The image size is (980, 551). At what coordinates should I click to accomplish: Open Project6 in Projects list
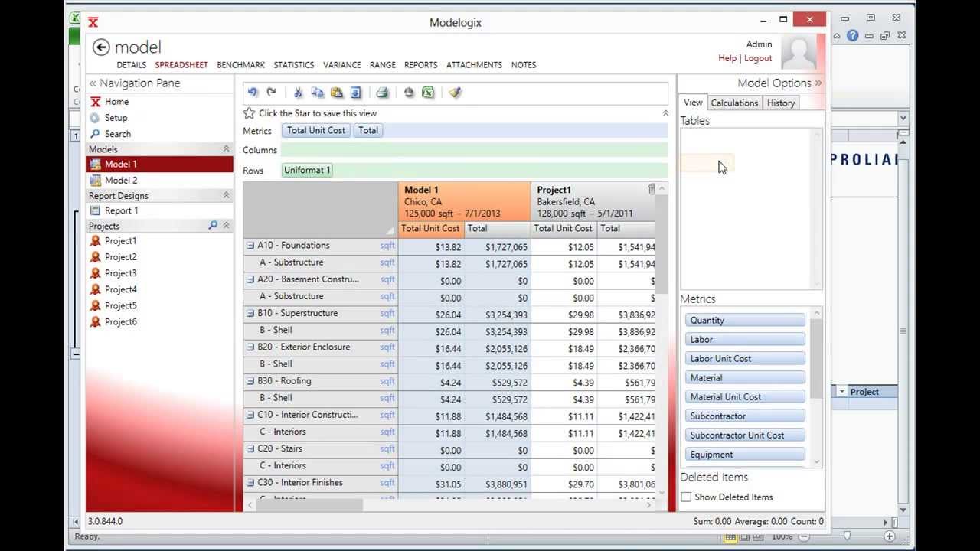pos(120,321)
